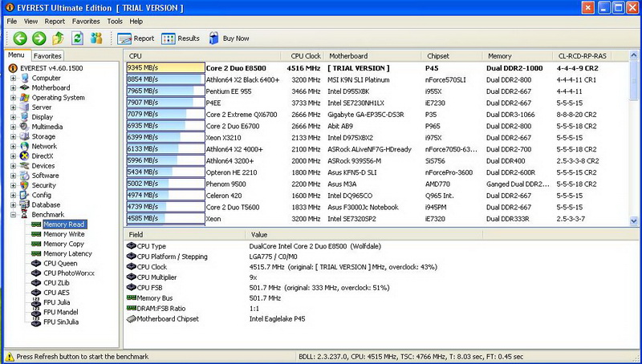Select the Operating System Windows icon
Screen dimensions: 642x364
[x=25, y=97]
